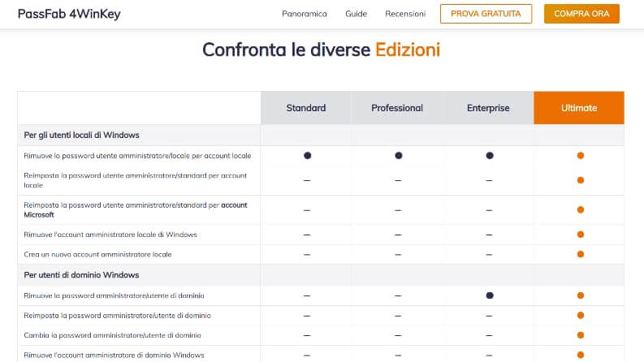Click 'Cambia la password amministratore/utente di dominio' text
This screenshot has width=644, height=362.
click(113, 335)
